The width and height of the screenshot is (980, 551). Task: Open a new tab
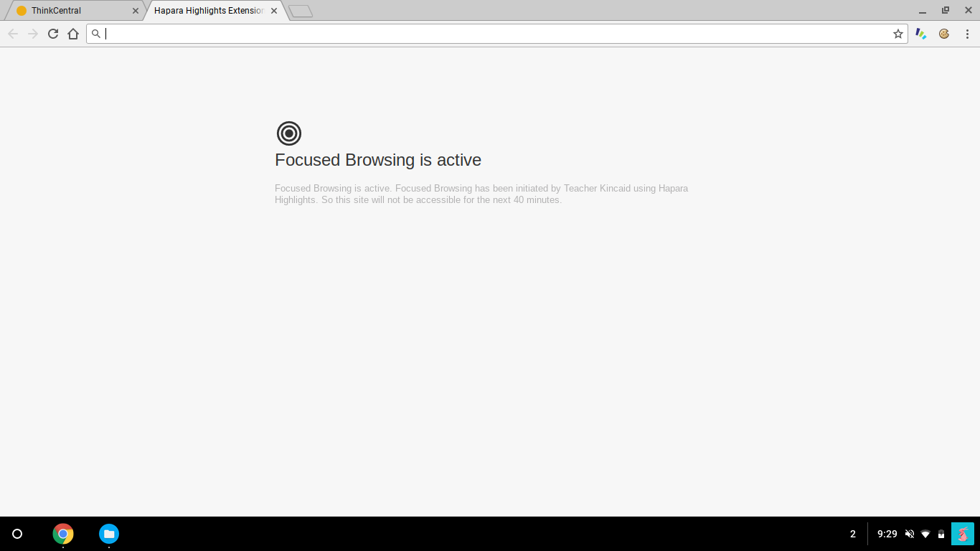coord(301,11)
